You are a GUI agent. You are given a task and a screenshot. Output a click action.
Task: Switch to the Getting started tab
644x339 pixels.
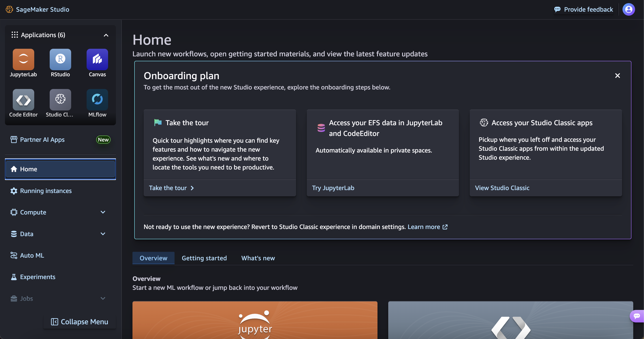pyautogui.click(x=204, y=258)
